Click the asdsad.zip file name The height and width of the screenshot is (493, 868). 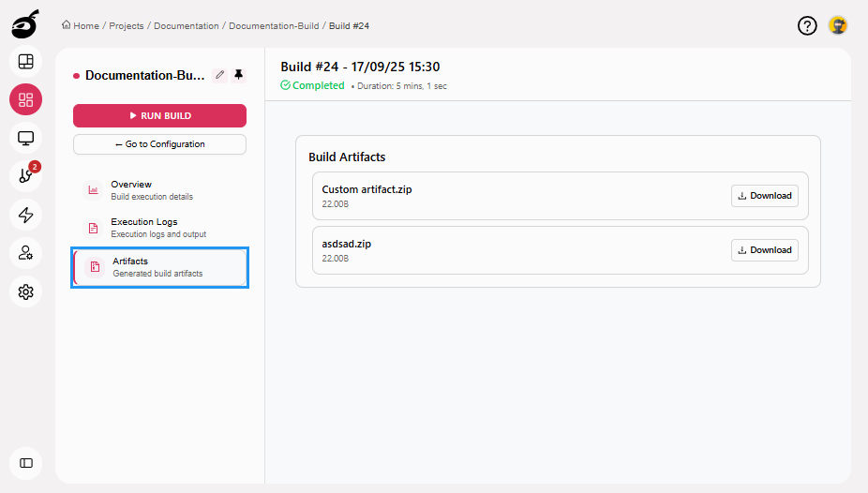[347, 244]
